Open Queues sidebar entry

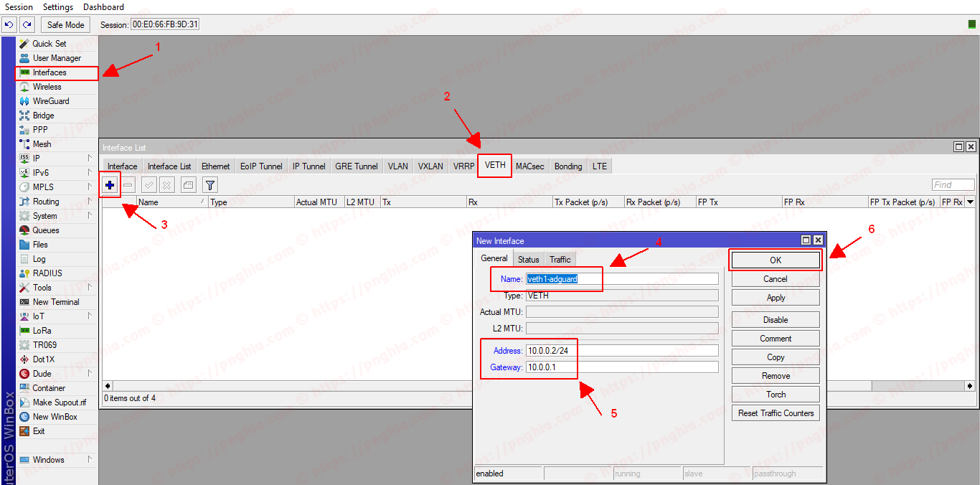point(46,230)
